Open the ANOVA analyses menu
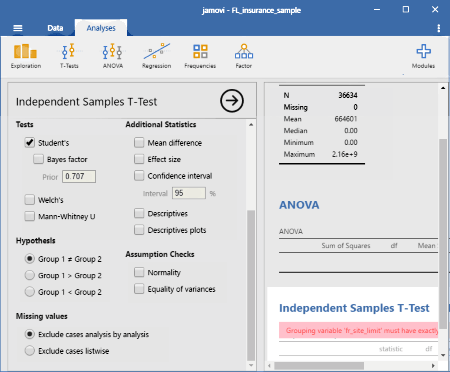This screenshot has width=450, height=372. tap(113, 56)
